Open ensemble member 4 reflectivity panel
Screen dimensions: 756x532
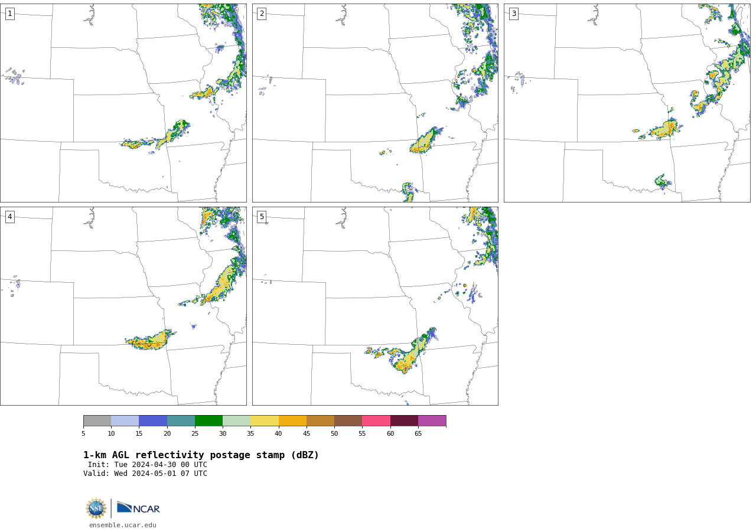click(123, 306)
